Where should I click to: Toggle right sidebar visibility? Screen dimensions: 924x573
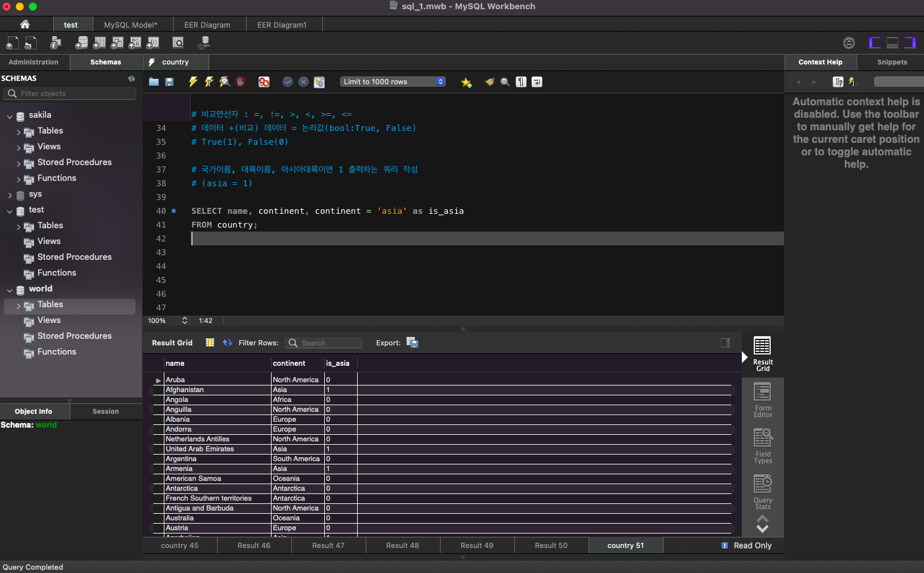[910, 43]
